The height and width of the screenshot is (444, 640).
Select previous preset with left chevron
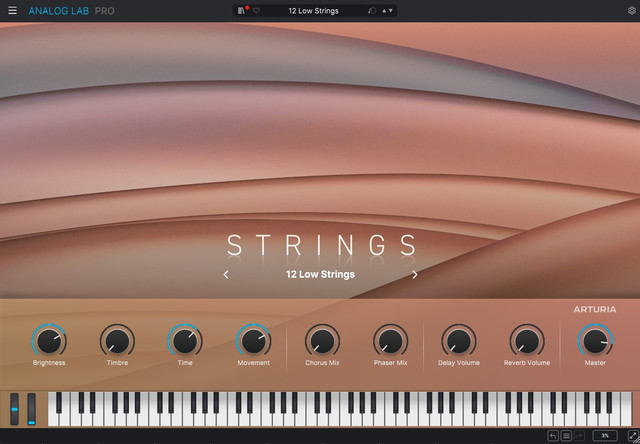click(x=226, y=275)
